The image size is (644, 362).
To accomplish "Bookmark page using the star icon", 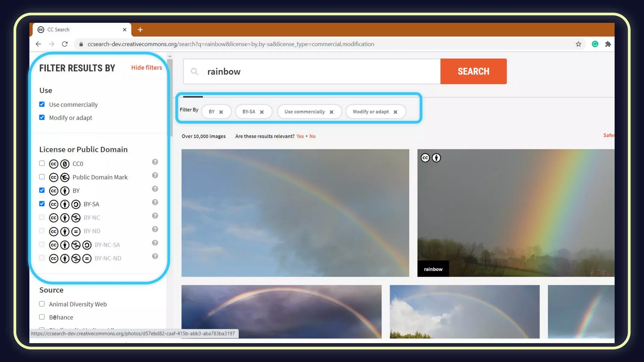I will pos(578,44).
